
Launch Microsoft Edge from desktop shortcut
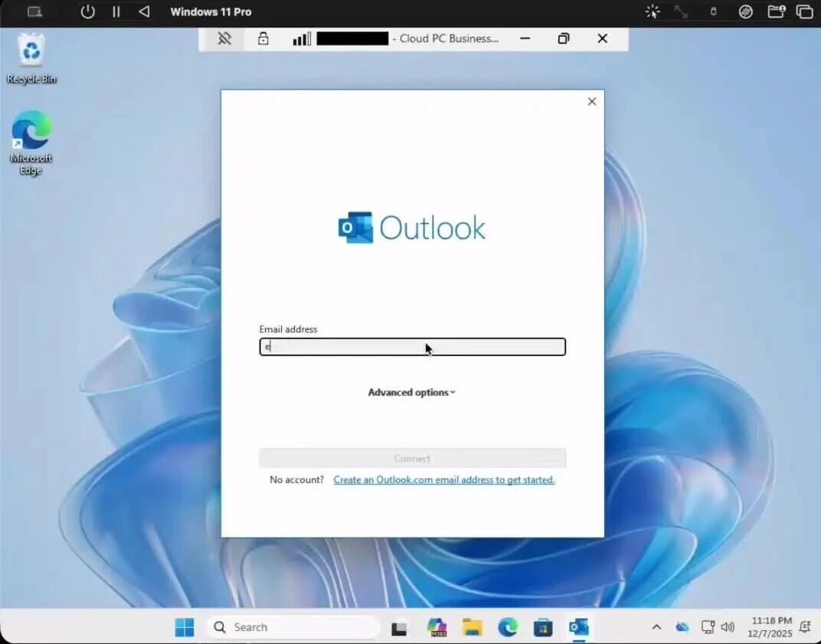[x=31, y=142]
